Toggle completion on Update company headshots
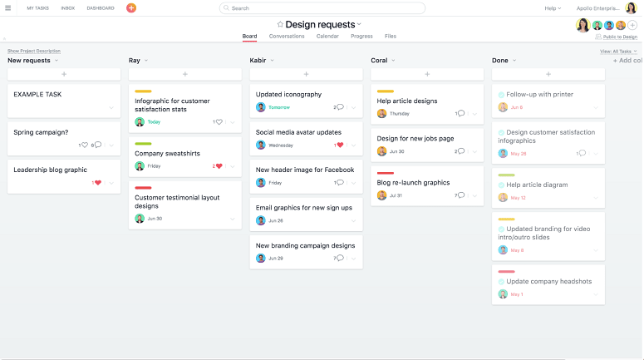This screenshot has height=360, width=644. (x=501, y=281)
